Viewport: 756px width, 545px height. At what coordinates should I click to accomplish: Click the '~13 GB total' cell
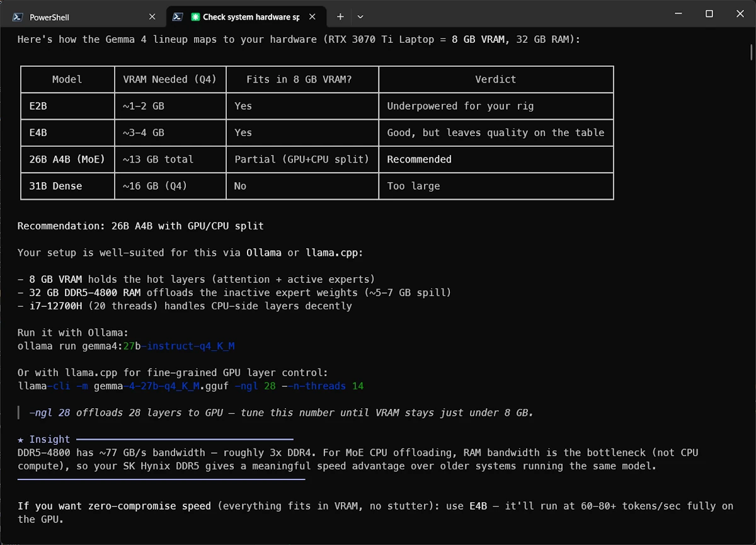170,159
